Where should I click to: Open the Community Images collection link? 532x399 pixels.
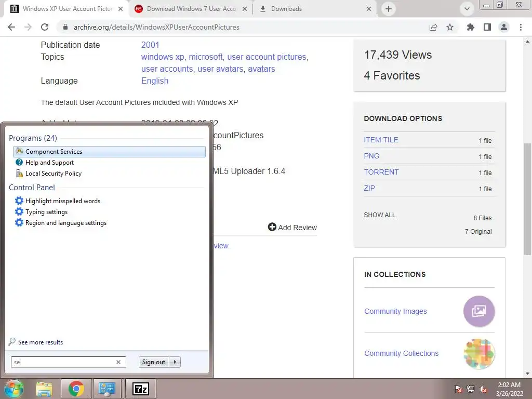[x=395, y=311]
